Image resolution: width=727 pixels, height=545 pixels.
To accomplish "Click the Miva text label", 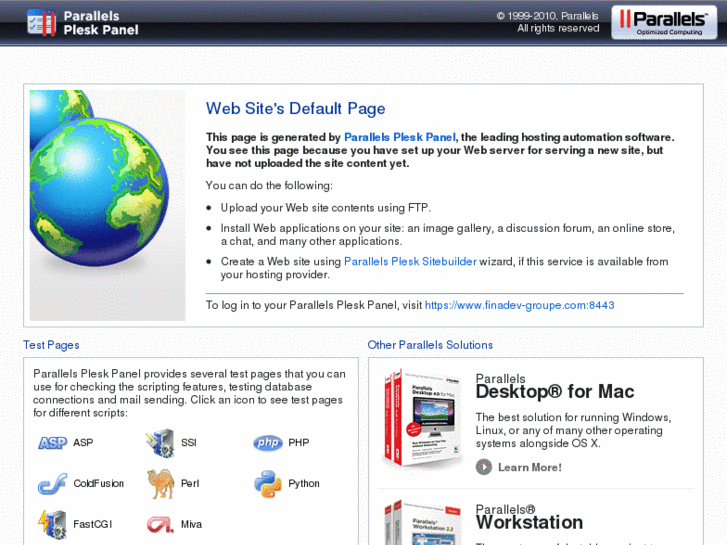I will (191, 525).
